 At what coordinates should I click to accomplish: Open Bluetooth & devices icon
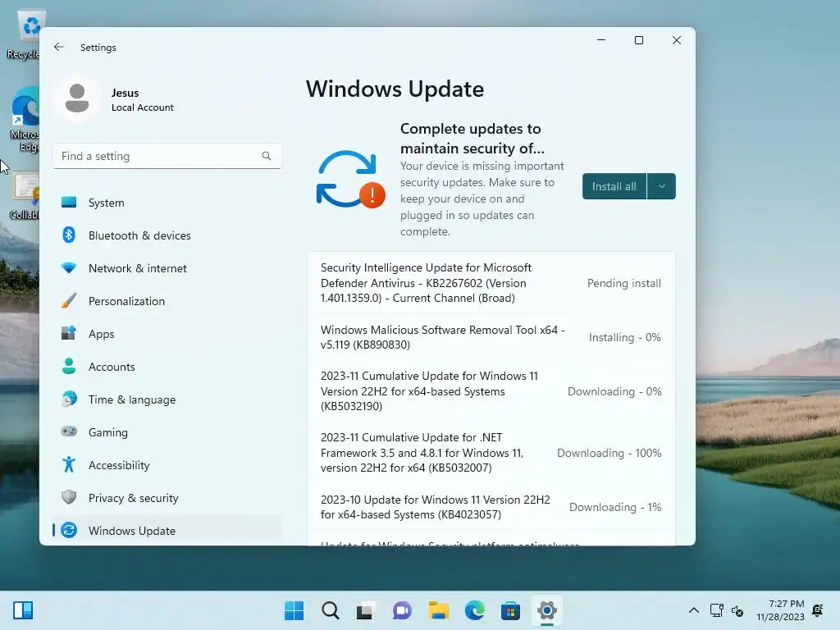(69, 235)
